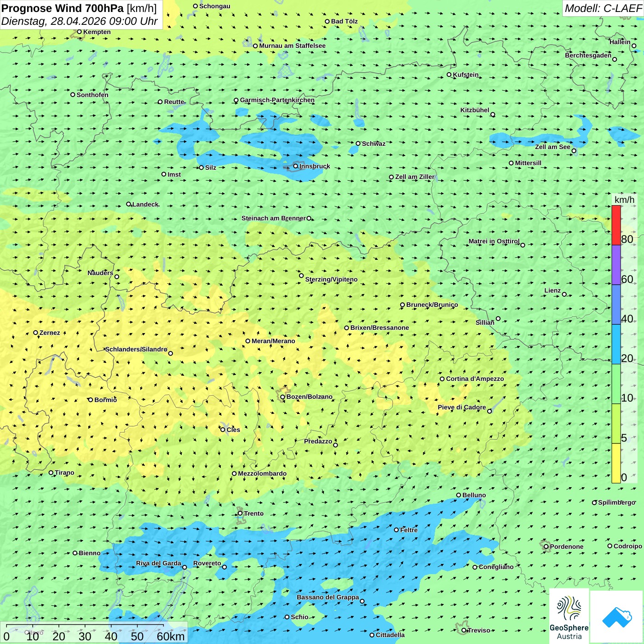Screen dimensions: 644x644
Task: Click the Kitzbühel label
Action: (475, 110)
